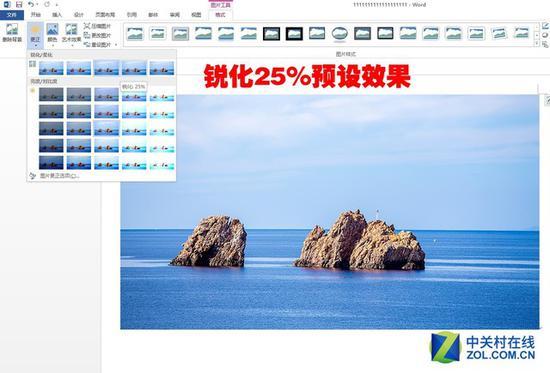Switch to the 邮件 (Mailings) ribbon tab
The width and height of the screenshot is (550, 373).
coord(153,15)
